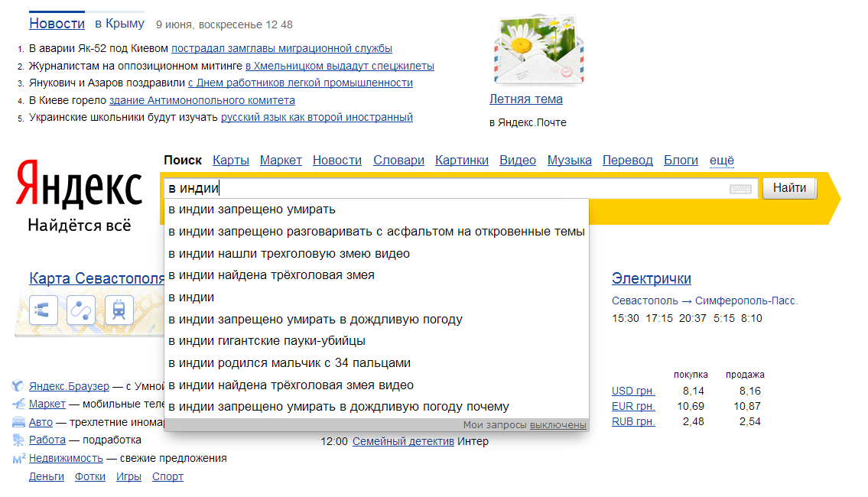The height and width of the screenshot is (497, 868).
Task: Open the Фотки link
Action: pos(90,476)
